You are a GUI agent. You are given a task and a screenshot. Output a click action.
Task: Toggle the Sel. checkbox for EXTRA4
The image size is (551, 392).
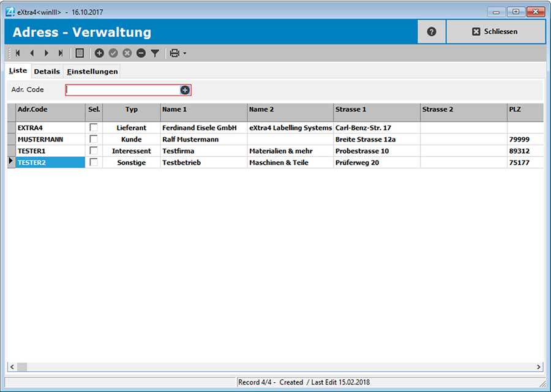coord(94,127)
